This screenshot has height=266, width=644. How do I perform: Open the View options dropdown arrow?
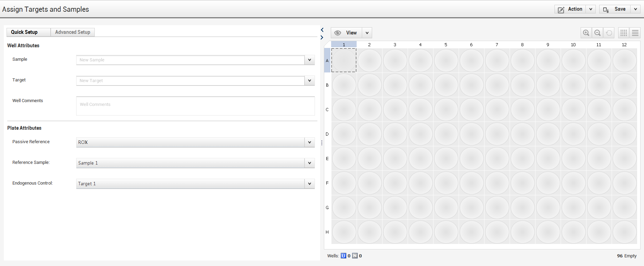coord(367,33)
